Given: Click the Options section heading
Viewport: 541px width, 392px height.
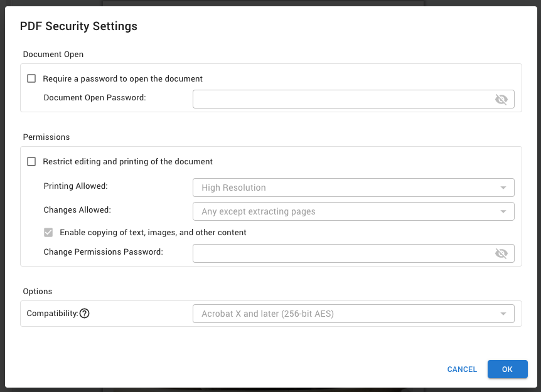Looking at the screenshot, I should point(38,292).
